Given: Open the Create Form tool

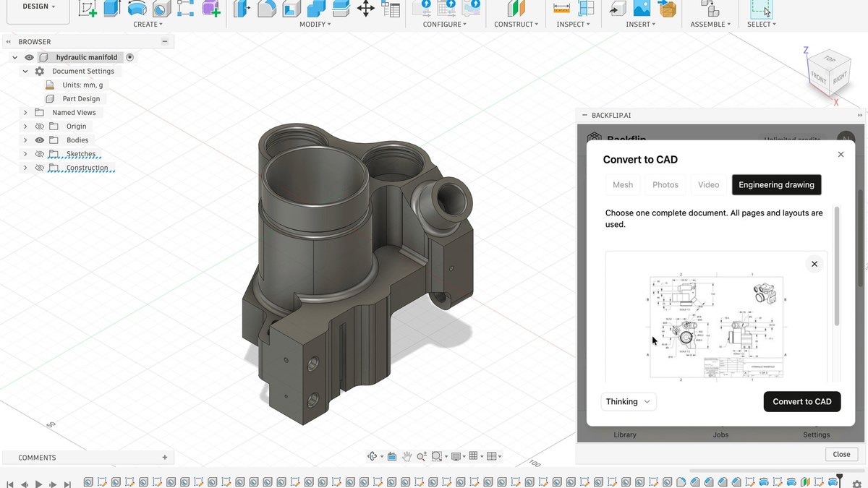Looking at the screenshot, I should pyautogui.click(x=210, y=8).
